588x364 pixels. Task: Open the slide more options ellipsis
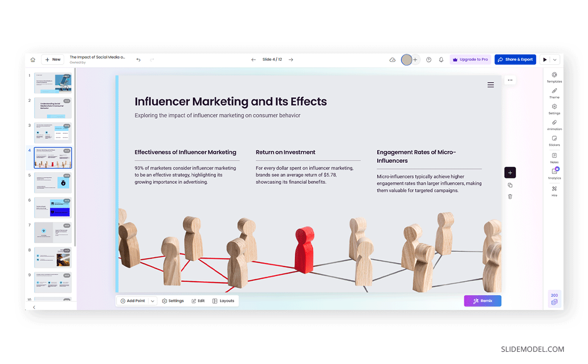pyautogui.click(x=510, y=80)
